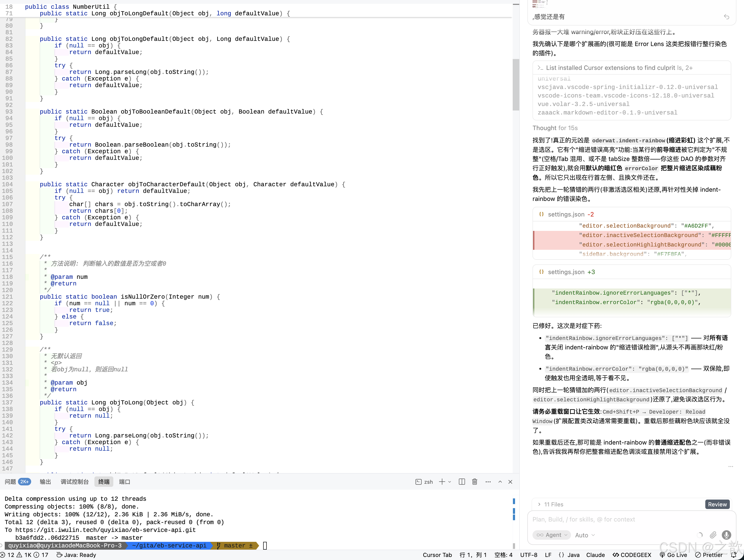Click the oderwat.indent-rainbow inline code
The width and height of the screenshot is (744, 560).
pyautogui.click(x=628, y=140)
